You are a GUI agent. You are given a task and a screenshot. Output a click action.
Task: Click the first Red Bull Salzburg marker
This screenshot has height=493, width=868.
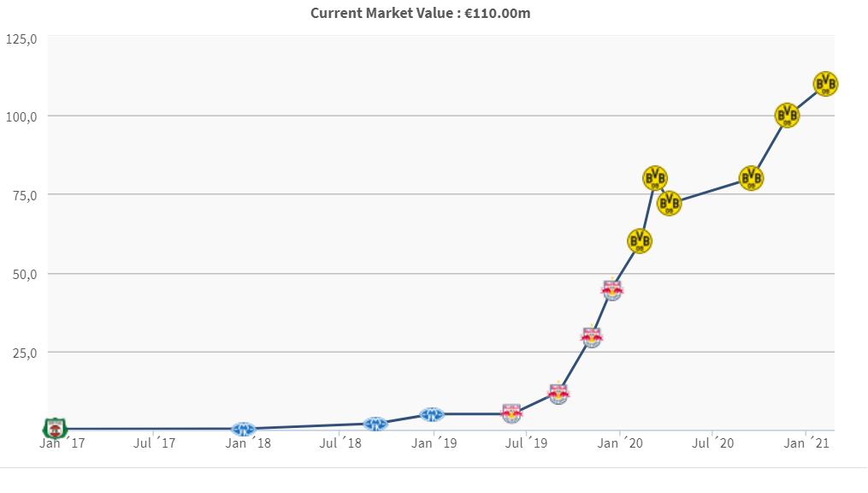point(511,413)
